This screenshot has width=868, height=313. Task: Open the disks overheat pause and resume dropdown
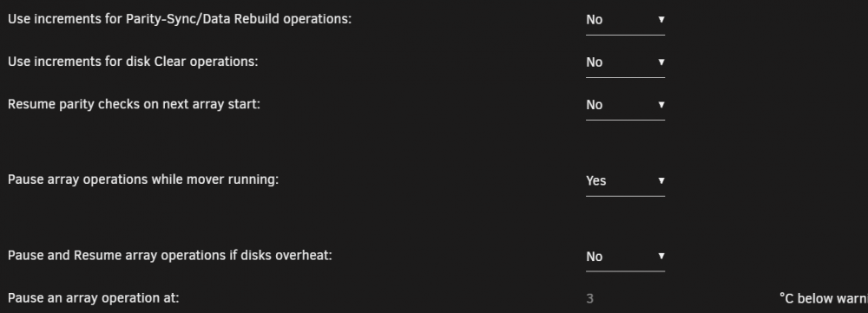(625, 257)
